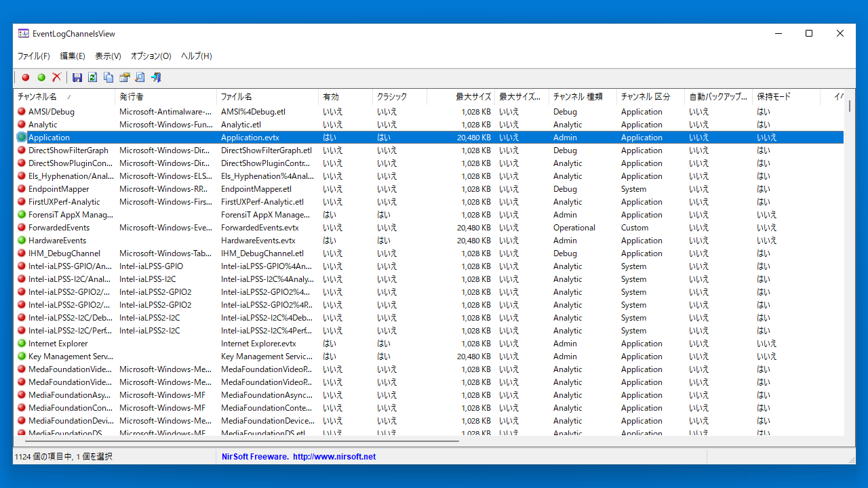Sort by the ファイル名 column header
This screenshot has width=868, height=488.
267,97
